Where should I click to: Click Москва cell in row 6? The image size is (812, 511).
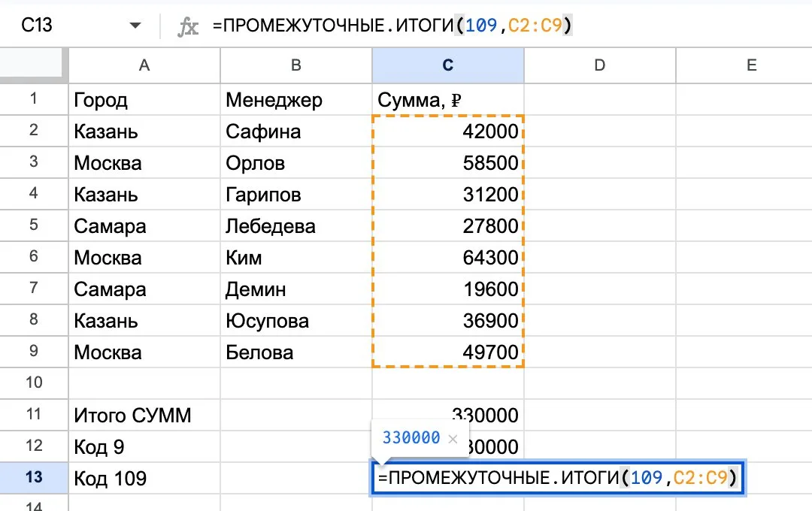click(144, 257)
